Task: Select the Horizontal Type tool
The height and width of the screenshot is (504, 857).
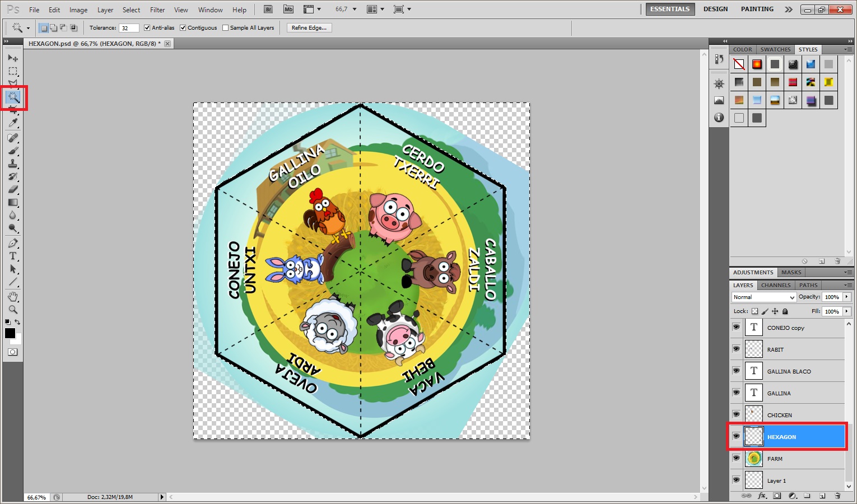Action: pyautogui.click(x=13, y=256)
